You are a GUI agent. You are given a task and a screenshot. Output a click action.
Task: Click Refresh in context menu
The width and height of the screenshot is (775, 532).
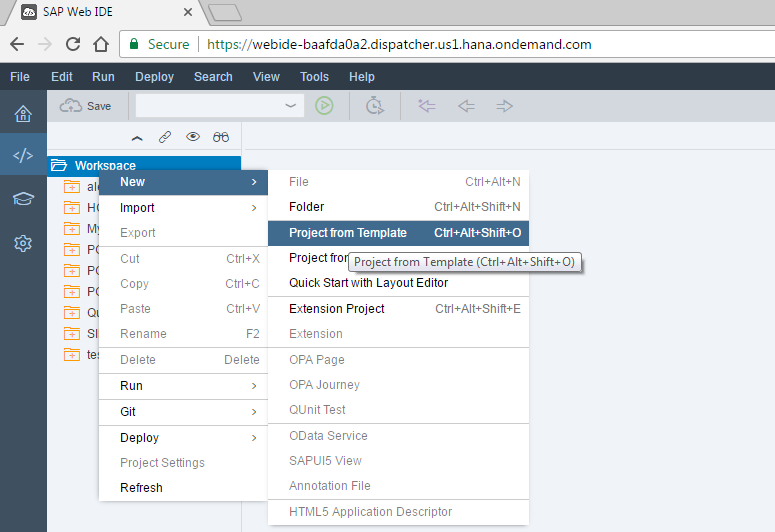tap(183, 488)
